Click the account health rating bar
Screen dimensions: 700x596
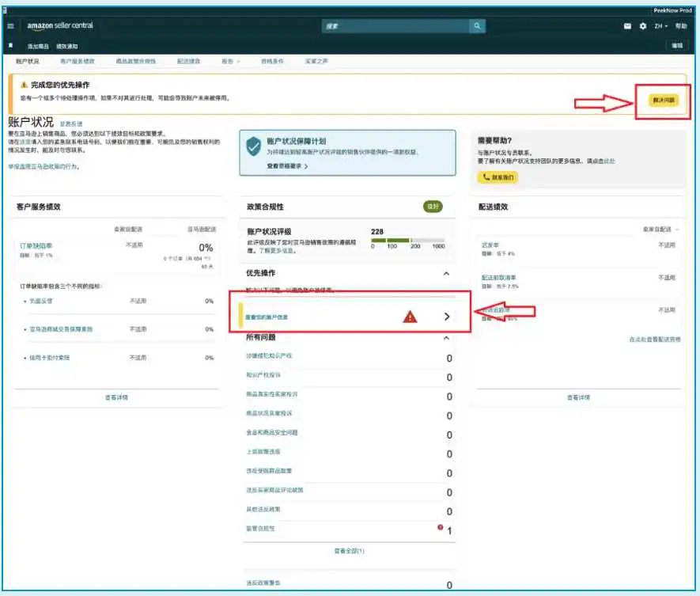(x=408, y=241)
